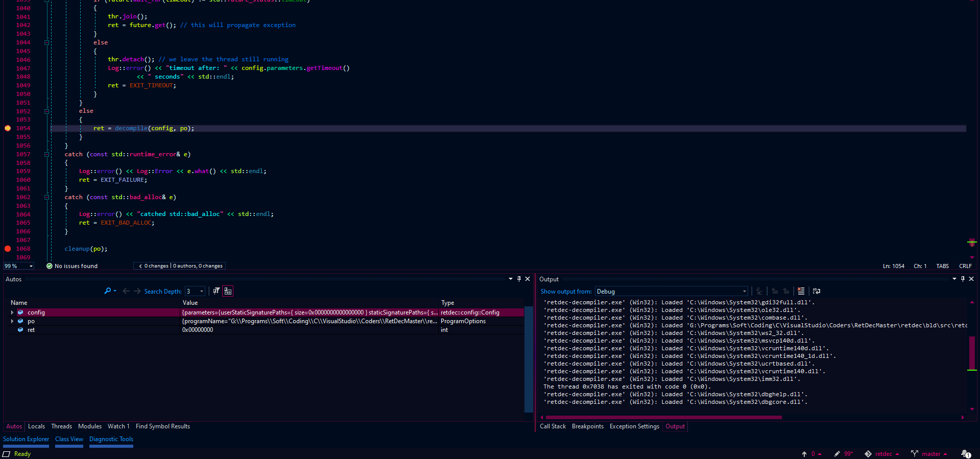Open the notifications bell in the status bar
Screen dimensions: 980x459
(x=965, y=454)
